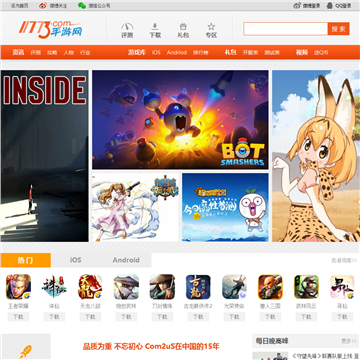
Task: Click 开服表 link in the nav bar
Action: (251, 53)
